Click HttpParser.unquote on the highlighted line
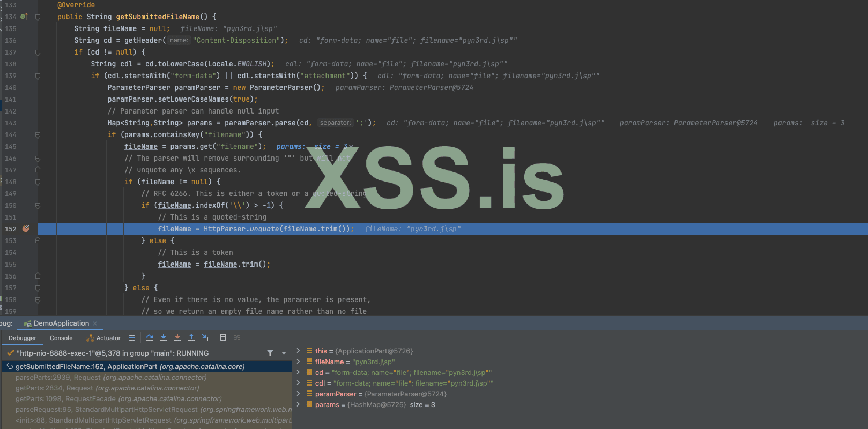This screenshot has width=868, height=429. click(241, 229)
